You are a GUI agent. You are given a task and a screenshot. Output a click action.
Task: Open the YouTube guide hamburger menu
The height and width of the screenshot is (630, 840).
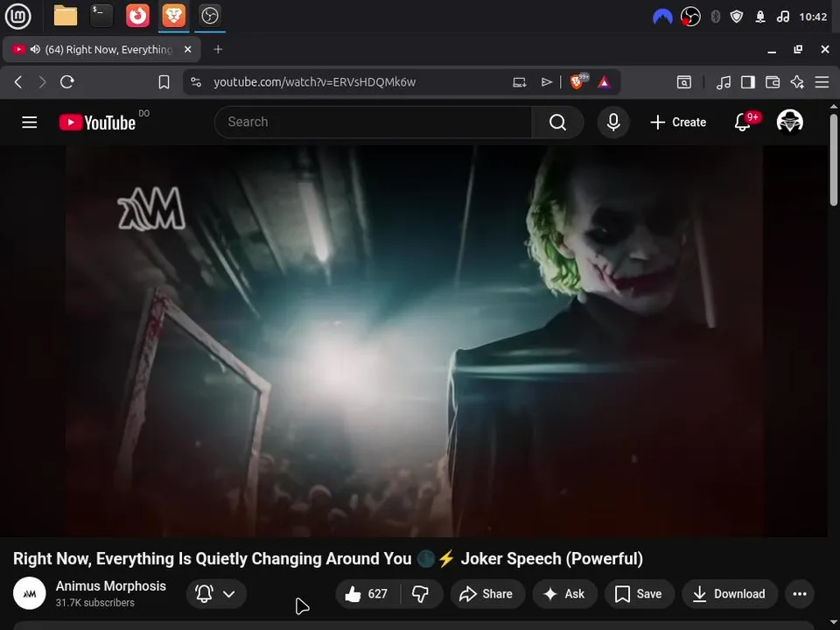click(30, 122)
